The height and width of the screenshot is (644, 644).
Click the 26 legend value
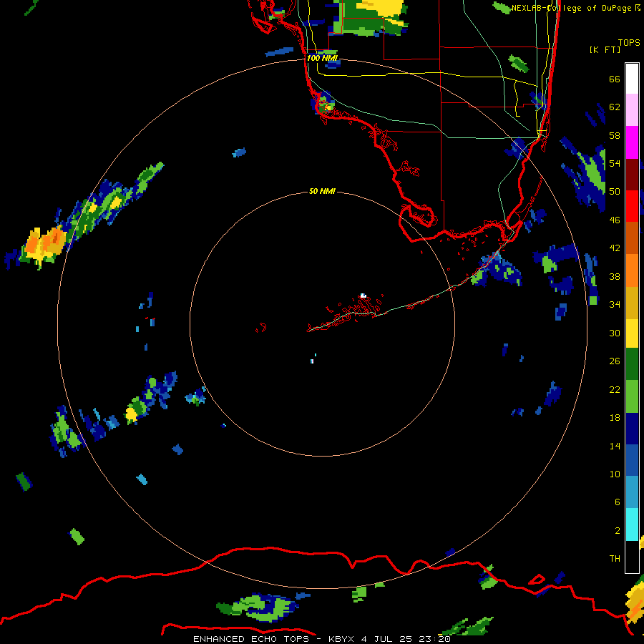tap(615, 361)
